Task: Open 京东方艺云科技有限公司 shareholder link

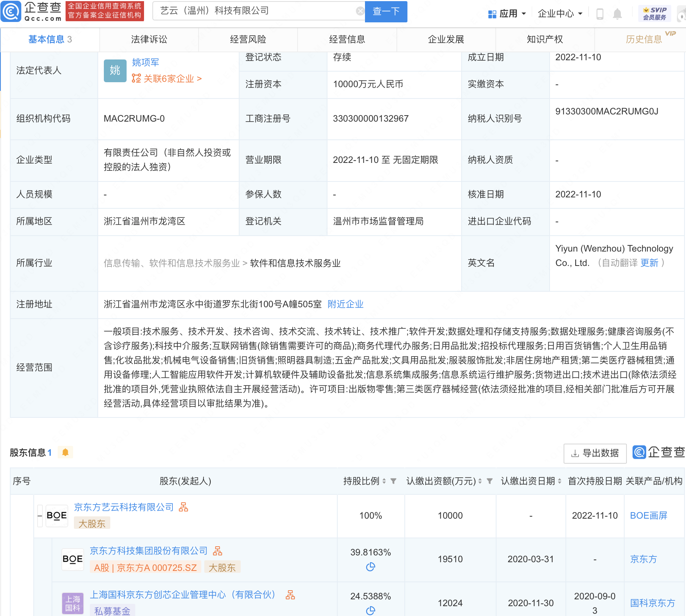Action: (124, 507)
